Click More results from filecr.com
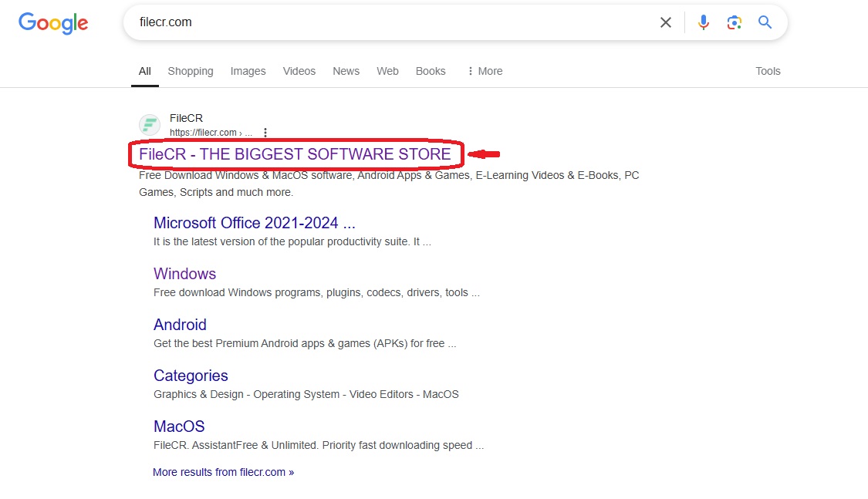Screen dimensions: 868x499 pos(223,472)
